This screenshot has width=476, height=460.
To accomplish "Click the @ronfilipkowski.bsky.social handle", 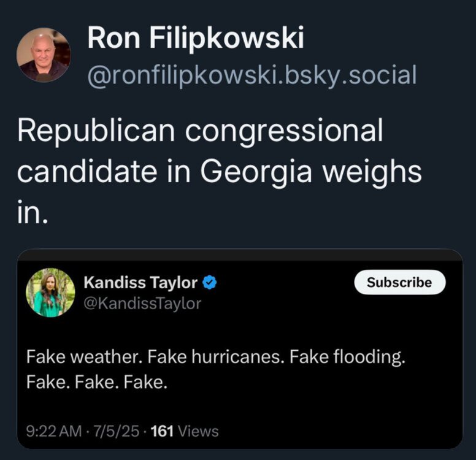I will [x=252, y=75].
